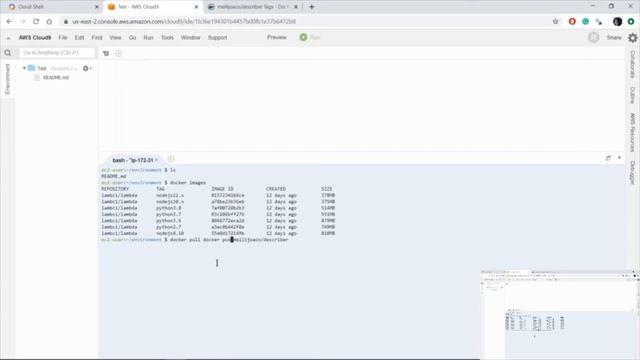Open the Tools menu

tap(167, 38)
